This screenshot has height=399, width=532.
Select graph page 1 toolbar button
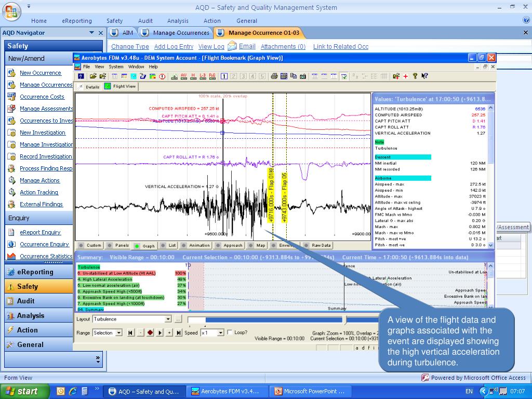tap(224, 76)
